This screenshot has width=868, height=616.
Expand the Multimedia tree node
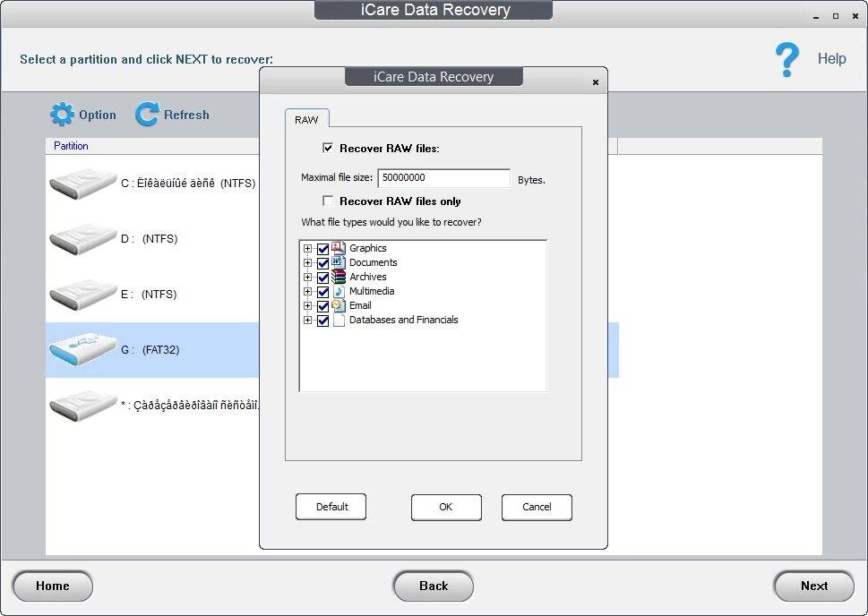(x=308, y=292)
